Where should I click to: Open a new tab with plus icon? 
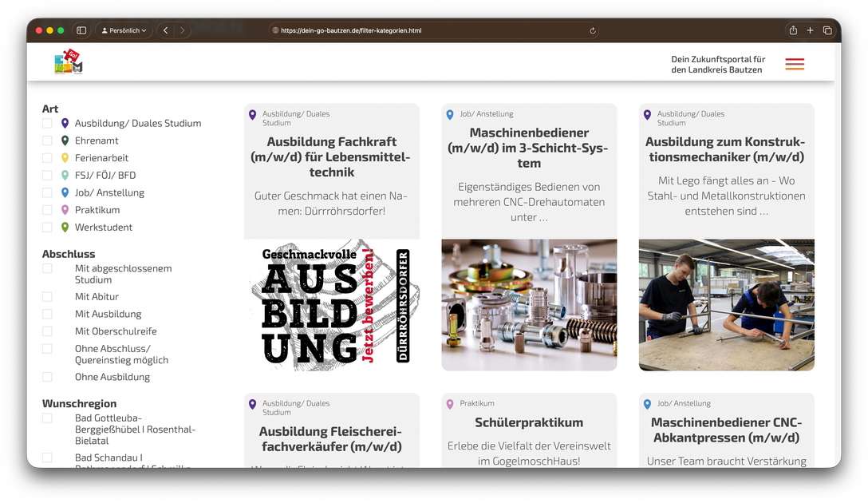tap(810, 30)
